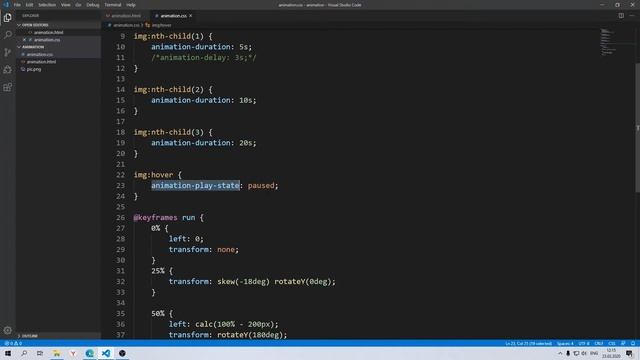Click the UTF-8 encoding status entry
This screenshot has width=640, height=360.
[584, 343]
